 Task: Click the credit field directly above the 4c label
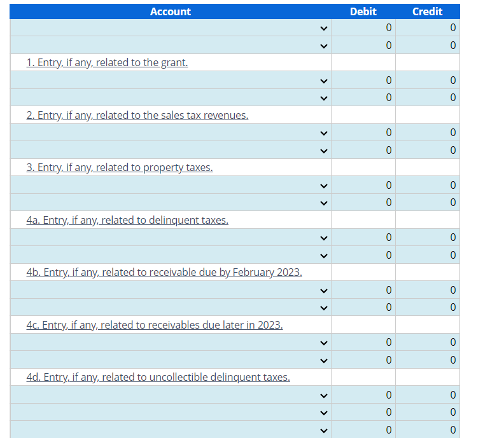[428, 307]
